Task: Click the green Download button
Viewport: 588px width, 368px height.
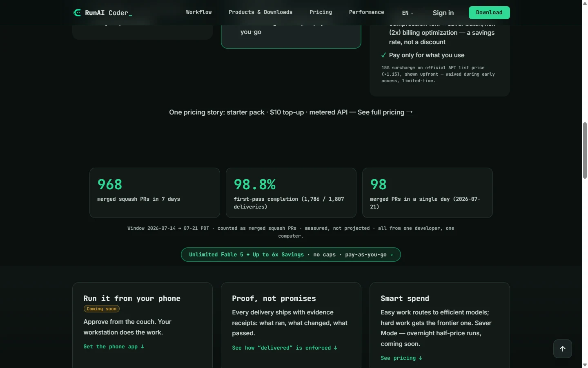Action: coord(489,13)
